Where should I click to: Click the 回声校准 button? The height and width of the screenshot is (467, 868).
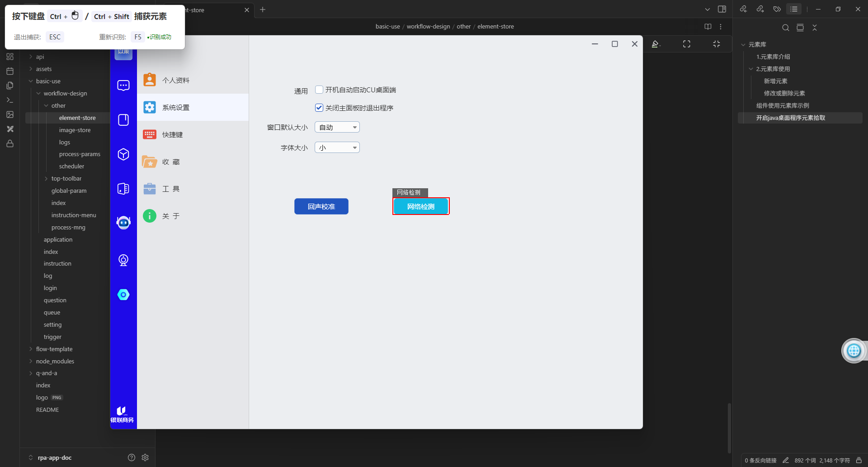tap(321, 206)
